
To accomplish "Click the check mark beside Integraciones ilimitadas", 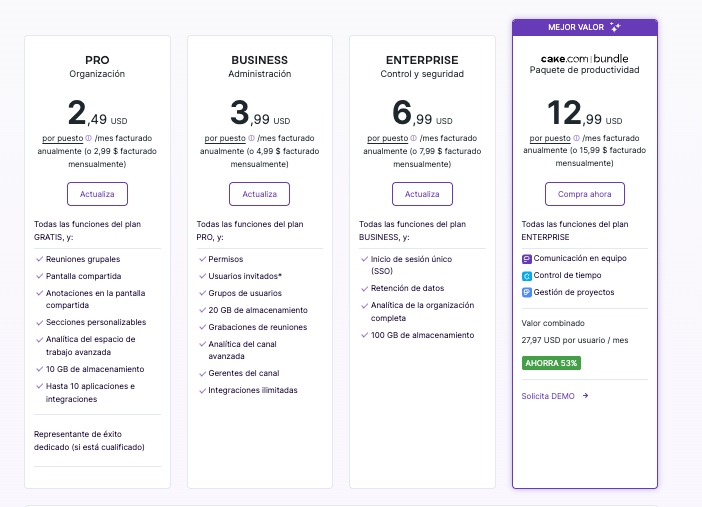I will 202,391.
